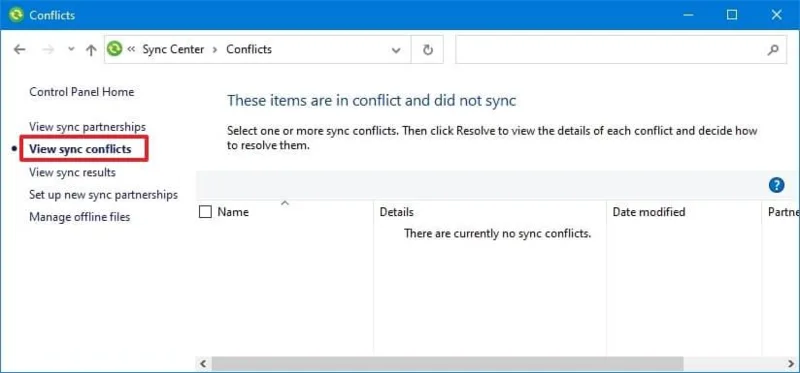This screenshot has height=373, width=800.
Task: Open the recent locations dropdown arrow
Action: [71, 49]
